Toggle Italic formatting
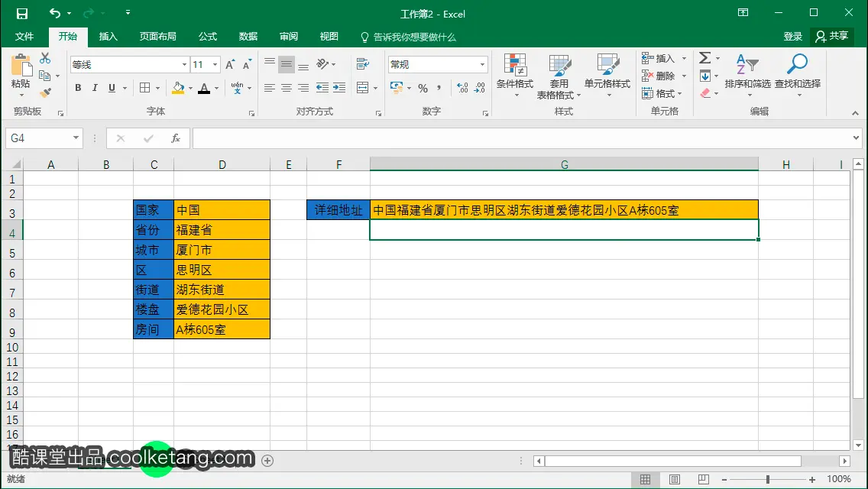The image size is (868, 489). (x=95, y=88)
